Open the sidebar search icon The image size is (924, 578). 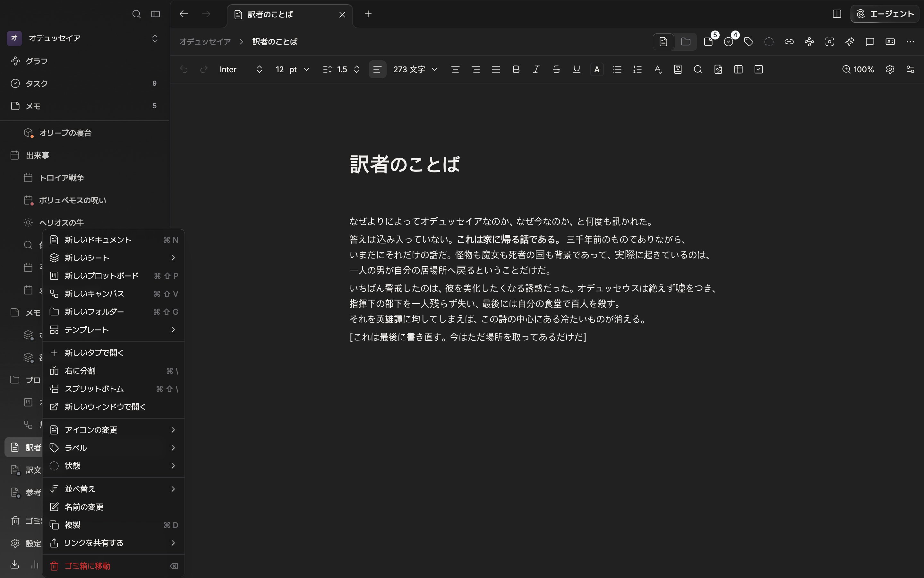(136, 14)
